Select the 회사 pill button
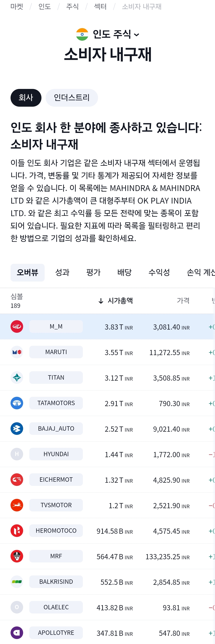The image size is (215, 644). click(x=26, y=98)
